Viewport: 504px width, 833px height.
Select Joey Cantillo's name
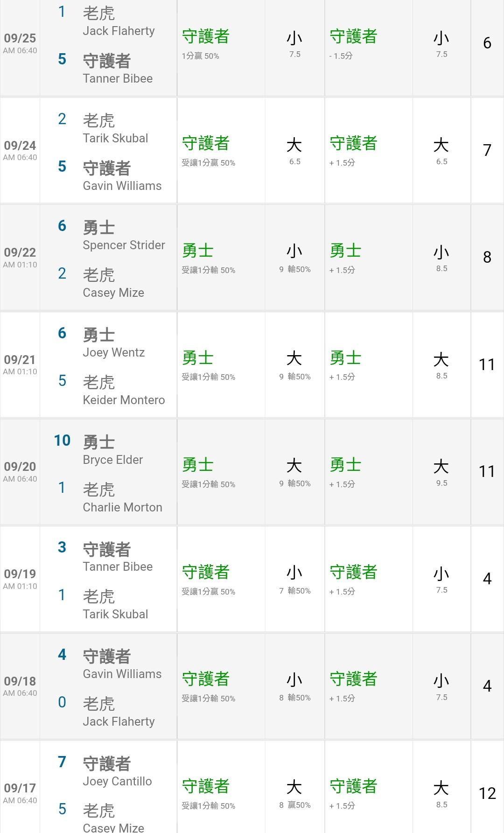point(117,781)
